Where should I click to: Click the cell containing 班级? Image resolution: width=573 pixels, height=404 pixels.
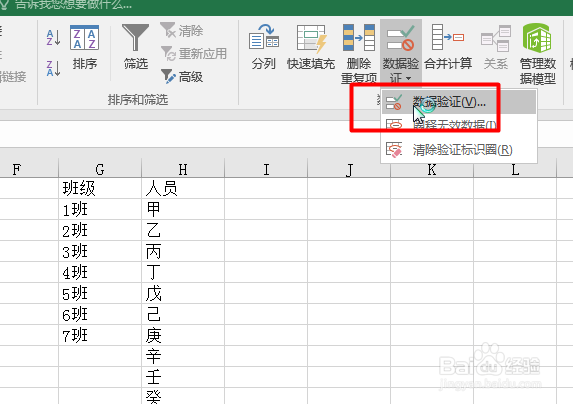pyautogui.click(x=100, y=188)
